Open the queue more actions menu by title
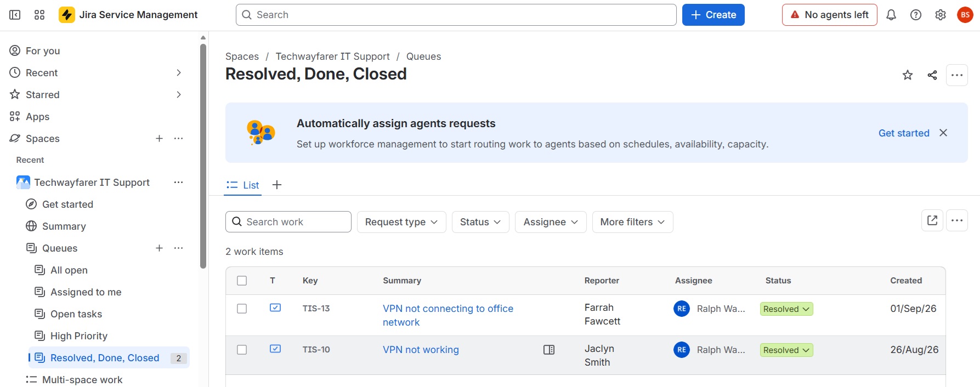980x387 pixels. 957,75
